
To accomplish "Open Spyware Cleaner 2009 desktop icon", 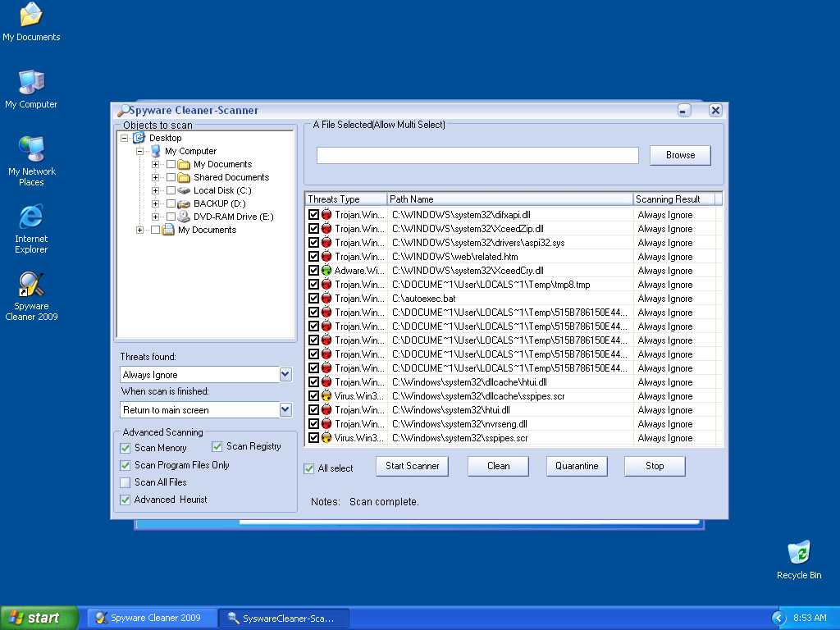I will point(31,286).
